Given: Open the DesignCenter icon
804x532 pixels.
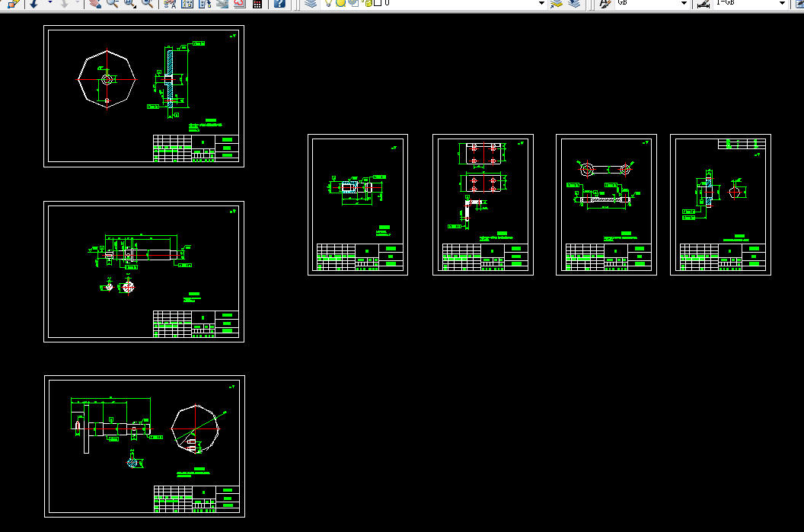Looking at the screenshot, I should (187, 4).
